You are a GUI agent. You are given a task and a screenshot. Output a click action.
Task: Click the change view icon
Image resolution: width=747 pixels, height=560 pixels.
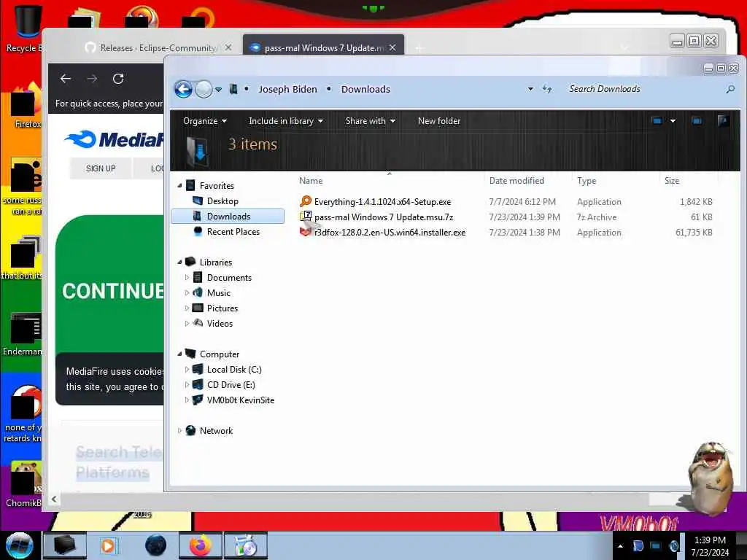(657, 121)
